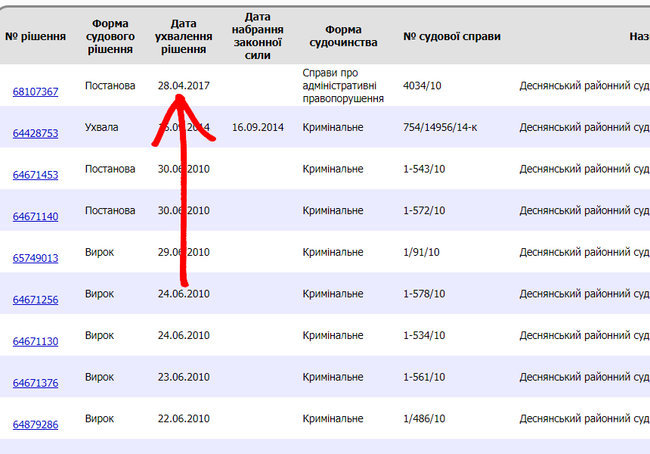Select decision link 64671130

35,341
